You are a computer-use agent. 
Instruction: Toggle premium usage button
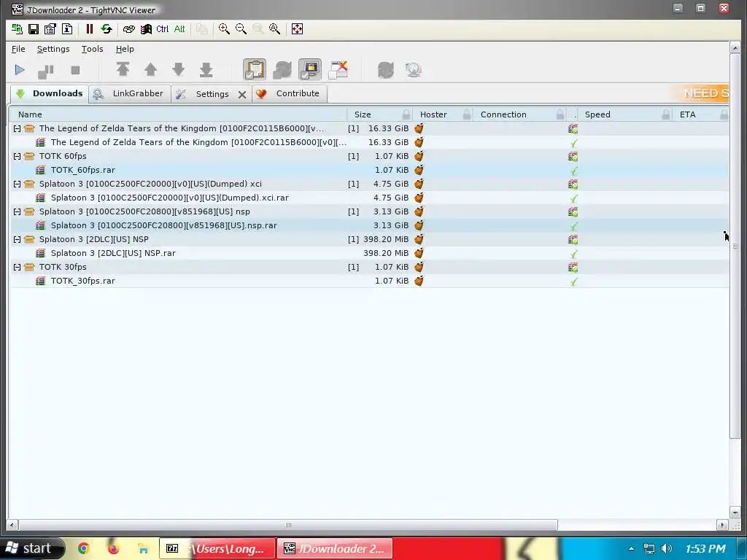coord(310,69)
